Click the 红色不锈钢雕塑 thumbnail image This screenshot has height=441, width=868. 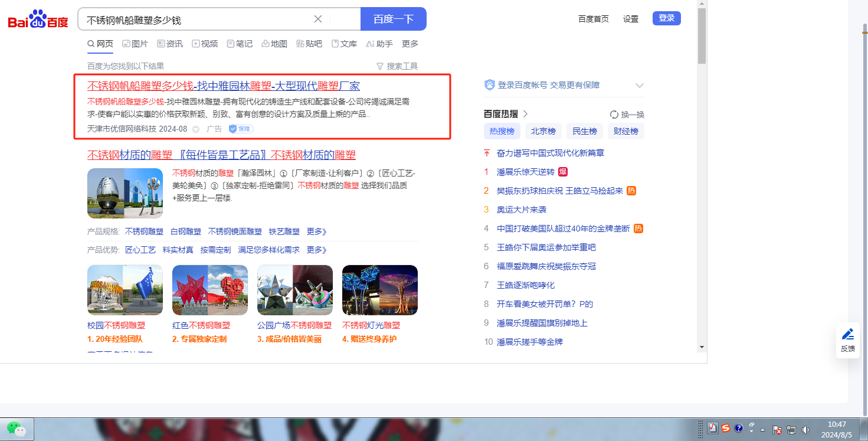[x=210, y=290]
